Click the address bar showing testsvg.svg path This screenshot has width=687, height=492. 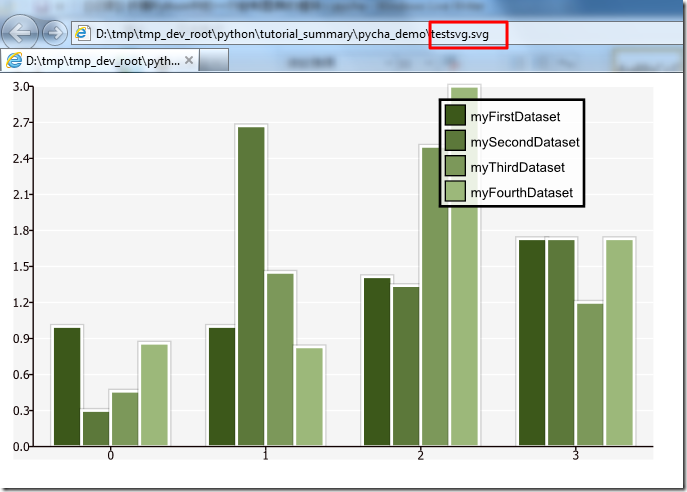(x=377, y=34)
